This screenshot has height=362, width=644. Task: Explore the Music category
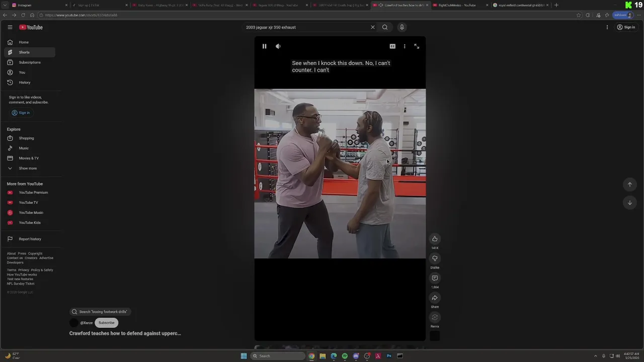click(29, 148)
